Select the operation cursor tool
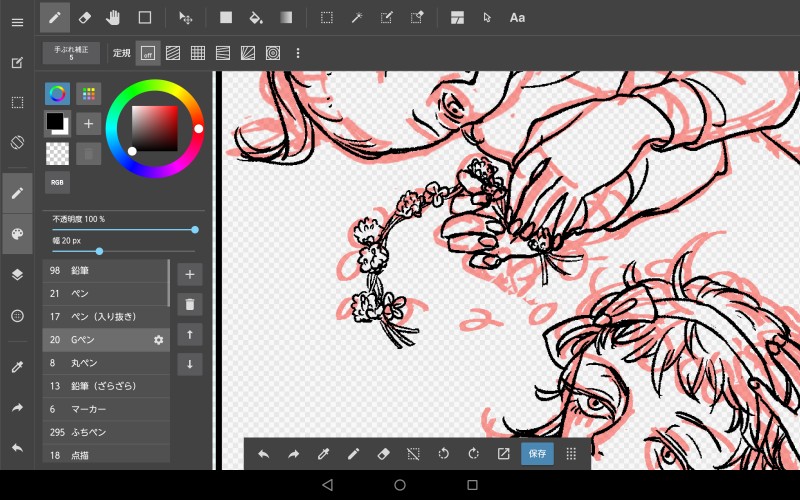Image resolution: width=800 pixels, height=500 pixels. click(487, 18)
